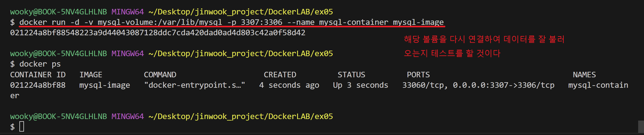Viewport: 644px width, 135px height.
Task: Click the long container hash output line
Action: tap(157, 33)
